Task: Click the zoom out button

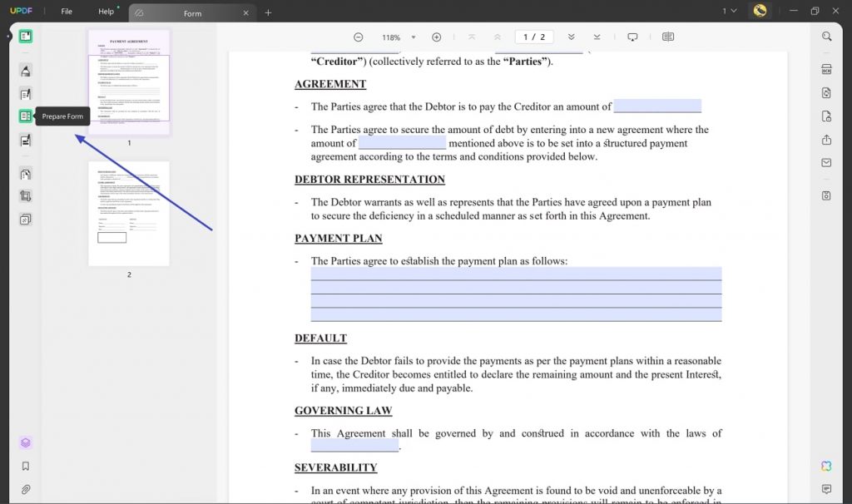Action: [x=358, y=37]
